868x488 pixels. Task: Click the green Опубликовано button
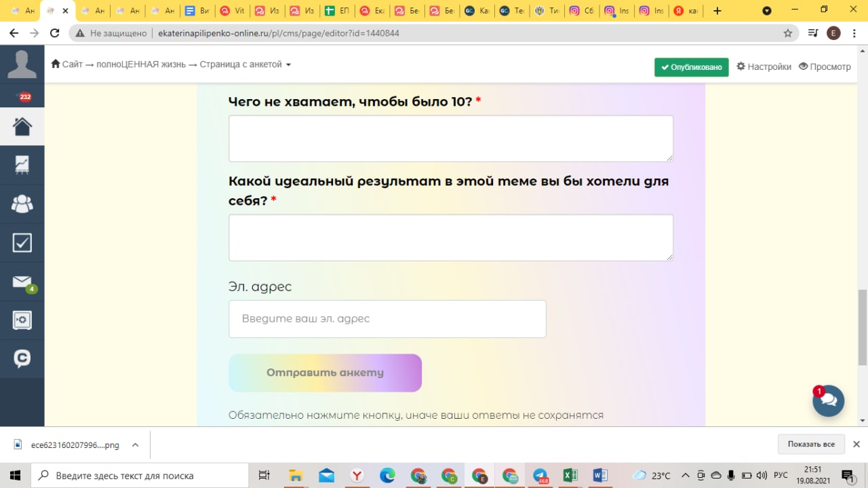(691, 67)
